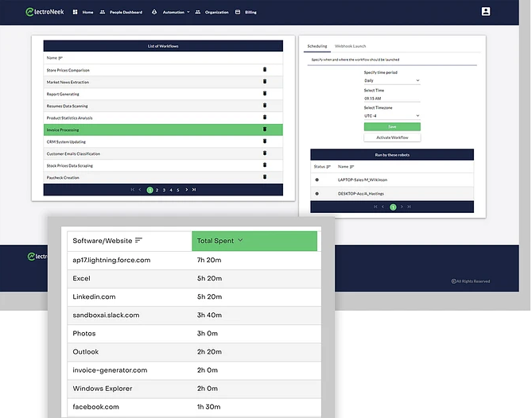Delete the Store Prices Comparison workflow
This screenshot has height=418, width=532.
[x=264, y=70]
